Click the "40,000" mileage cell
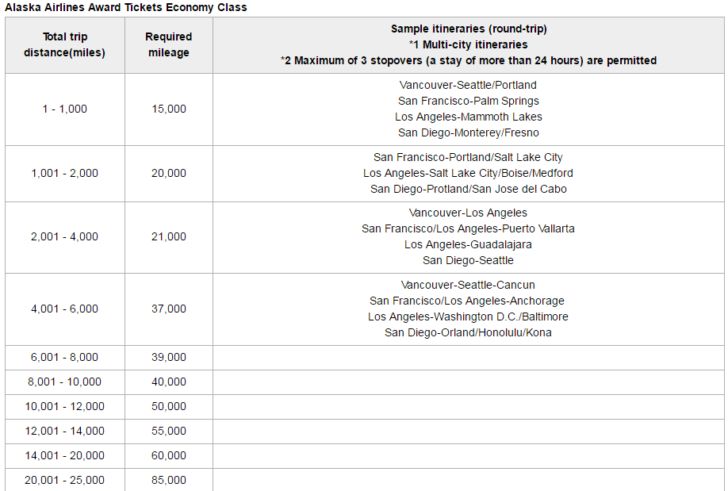The width and height of the screenshot is (728, 491). (x=169, y=382)
